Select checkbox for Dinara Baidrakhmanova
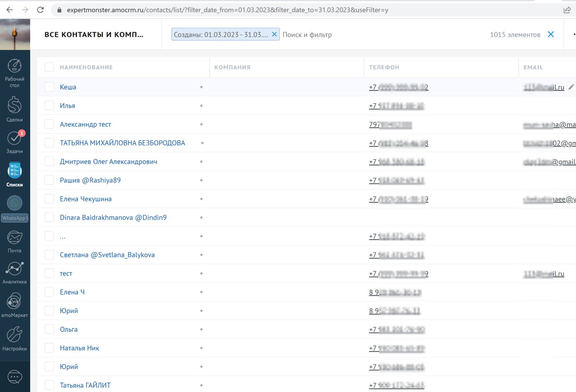Viewport: 576px width, 392px height. [49, 218]
